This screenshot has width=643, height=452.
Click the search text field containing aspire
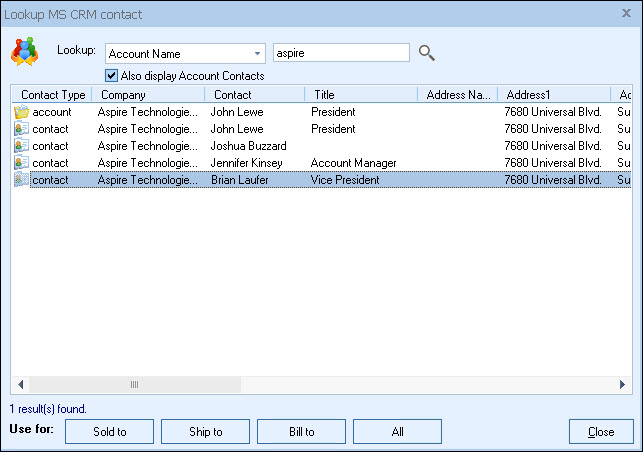click(x=340, y=53)
